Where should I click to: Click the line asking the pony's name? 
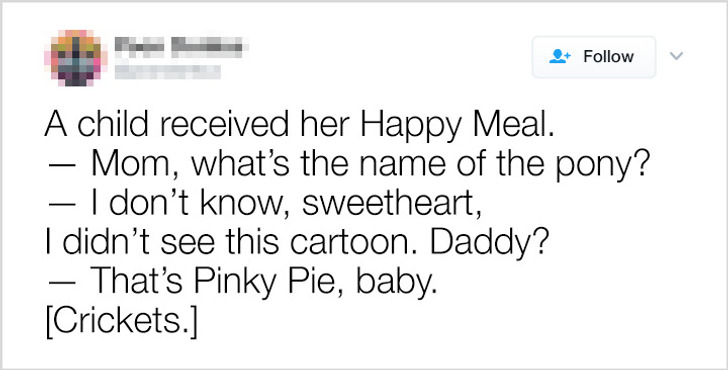click(345, 165)
